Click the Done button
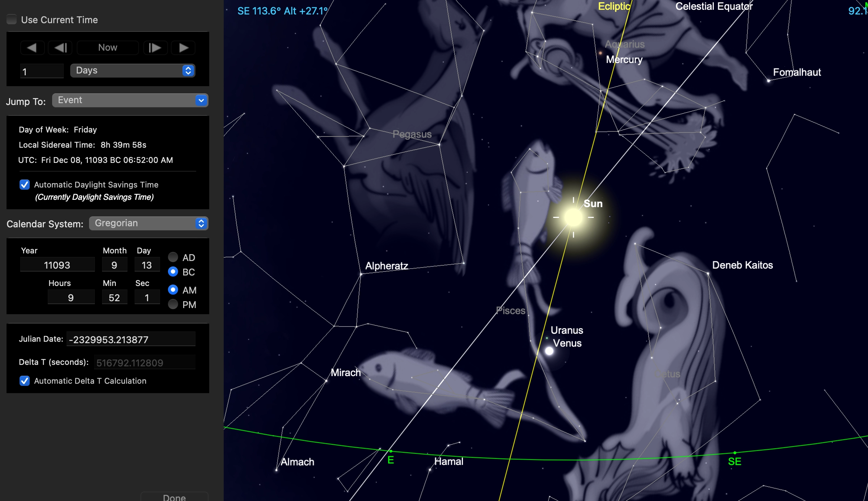The width and height of the screenshot is (868, 501). click(174, 497)
